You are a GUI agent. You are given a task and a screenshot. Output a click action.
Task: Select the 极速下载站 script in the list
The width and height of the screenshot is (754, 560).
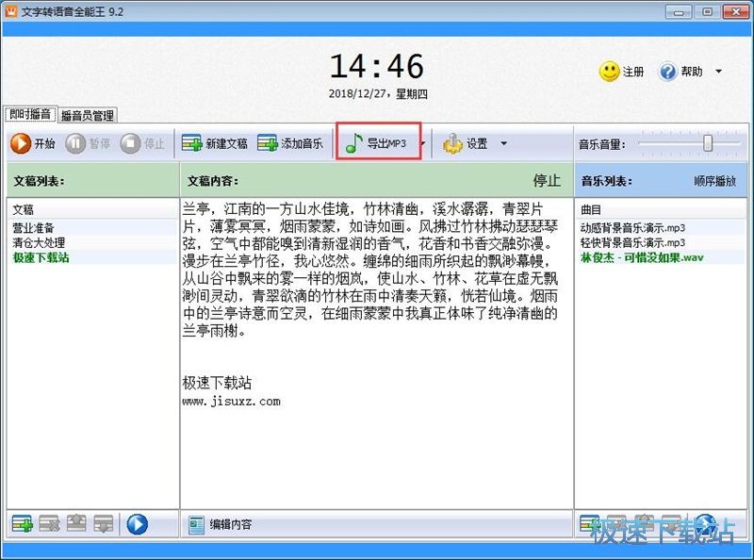(x=92, y=257)
